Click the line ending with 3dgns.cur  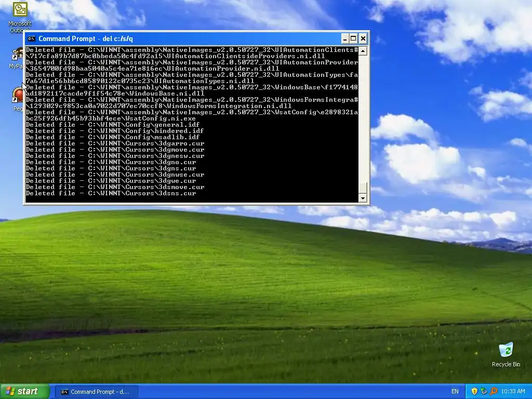coord(111,168)
